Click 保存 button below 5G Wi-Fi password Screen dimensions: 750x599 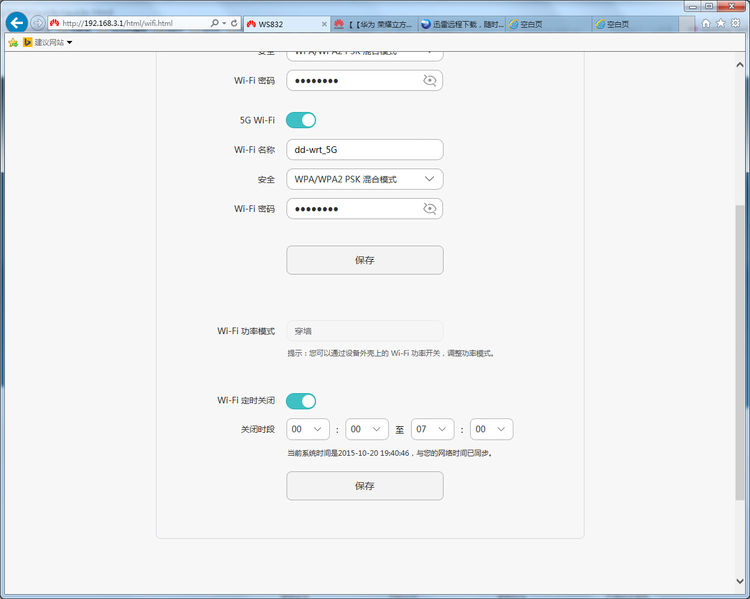click(364, 260)
